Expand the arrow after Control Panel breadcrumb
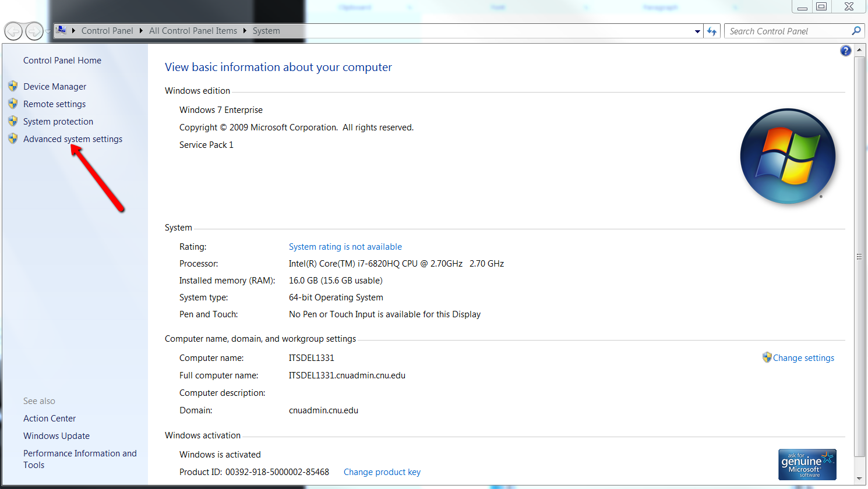This screenshot has width=868, height=489. (141, 31)
